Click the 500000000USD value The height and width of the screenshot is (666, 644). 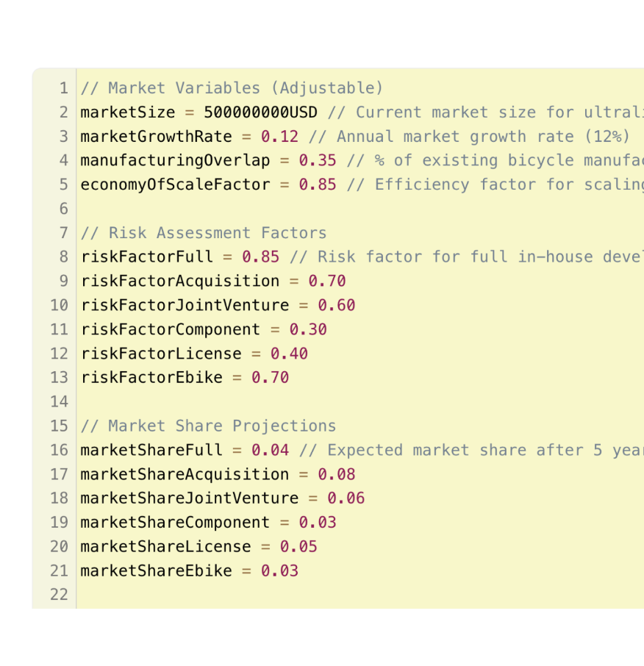[x=260, y=112]
